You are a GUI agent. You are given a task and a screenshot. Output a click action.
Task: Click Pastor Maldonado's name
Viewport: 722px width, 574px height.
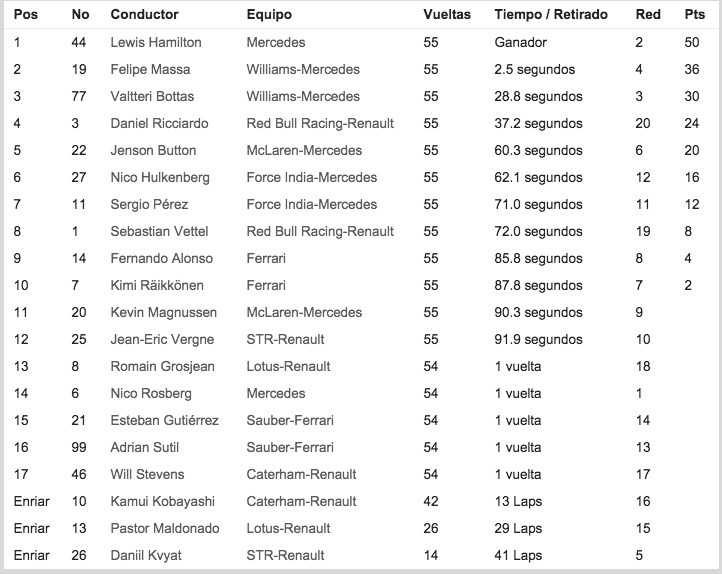point(163,528)
